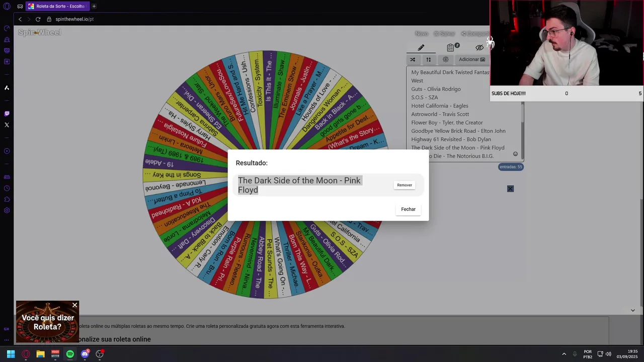Select 'Goodbye Yellow Brick Road - Elton John'
The image size is (644, 362).
click(458, 131)
